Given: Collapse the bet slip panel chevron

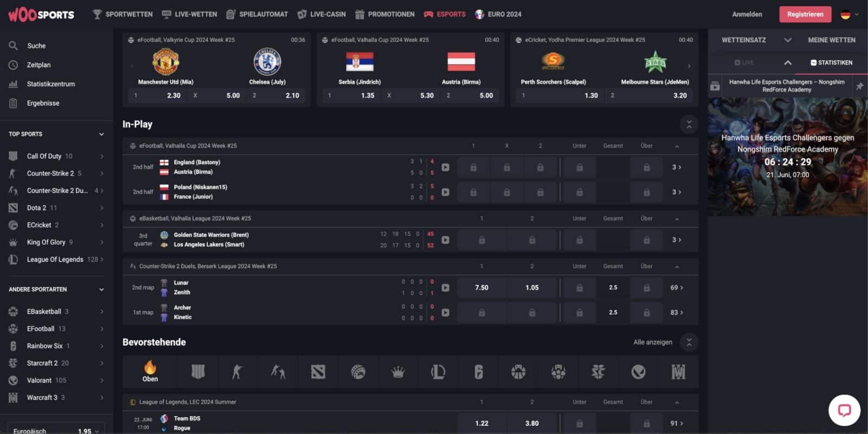Looking at the screenshot, I should pyautogui.click(x=788, y=63).
